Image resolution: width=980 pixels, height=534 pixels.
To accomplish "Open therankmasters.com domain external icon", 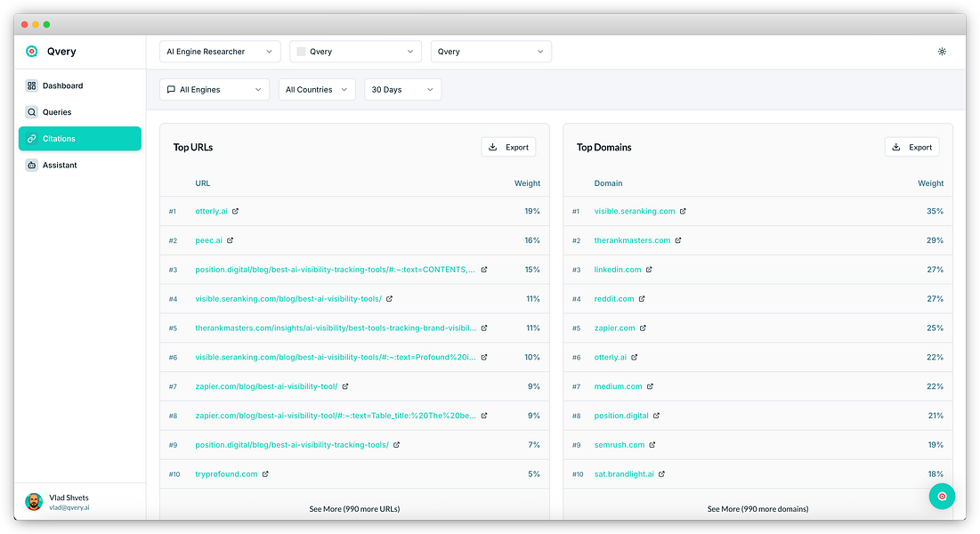I will pyautogui.click(x=678, y=240).
